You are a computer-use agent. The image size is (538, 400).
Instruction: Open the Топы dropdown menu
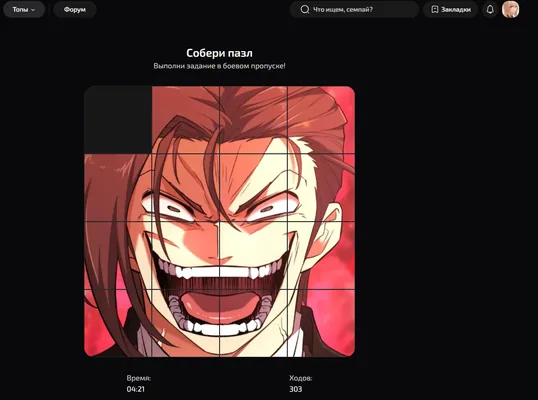point(24,10)
